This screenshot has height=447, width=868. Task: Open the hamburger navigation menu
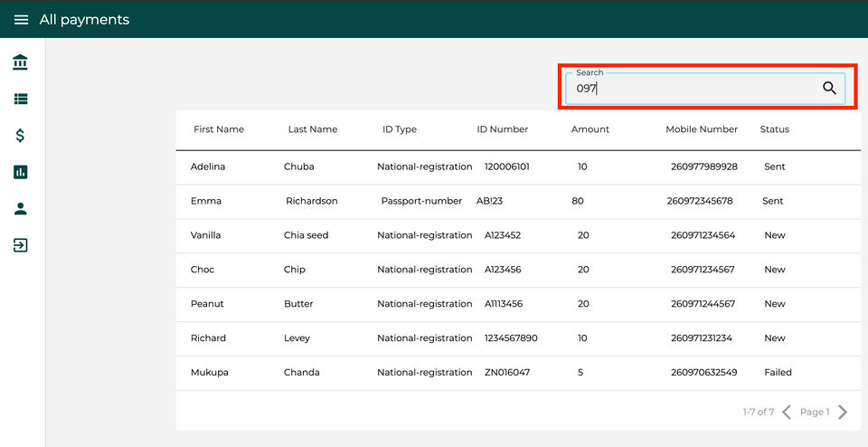[21, 20]
